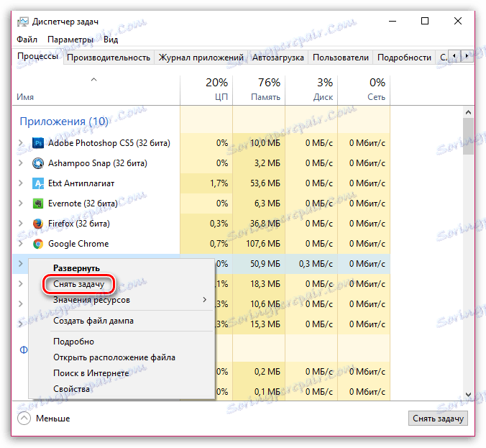This screenshot has height=448, width=486.
Task: Expand the Adobe Photoshop CS5 row
Action: point(20,142)
